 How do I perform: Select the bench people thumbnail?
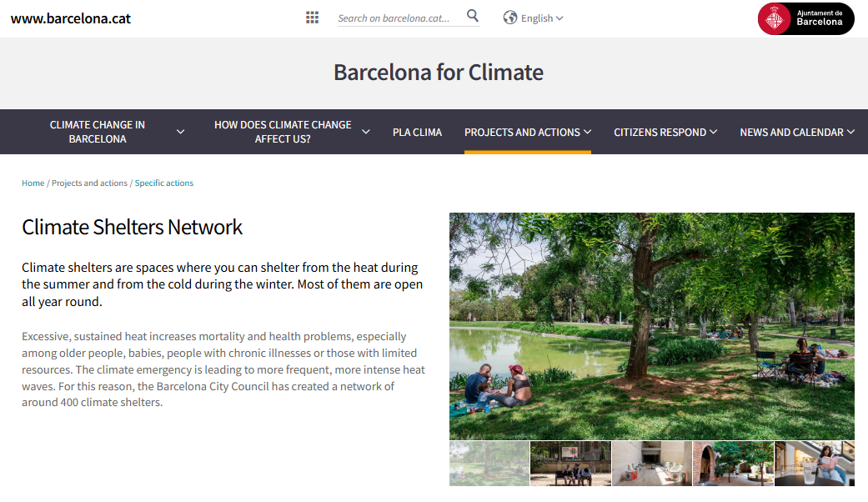(570, 464)
